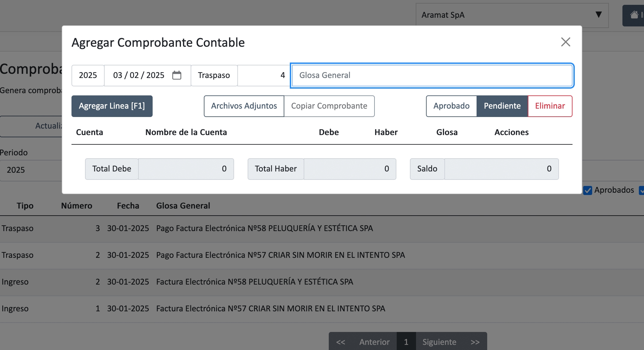Go to Siguiente page in pagination
The image size is (644, 350).
(439, 342)
